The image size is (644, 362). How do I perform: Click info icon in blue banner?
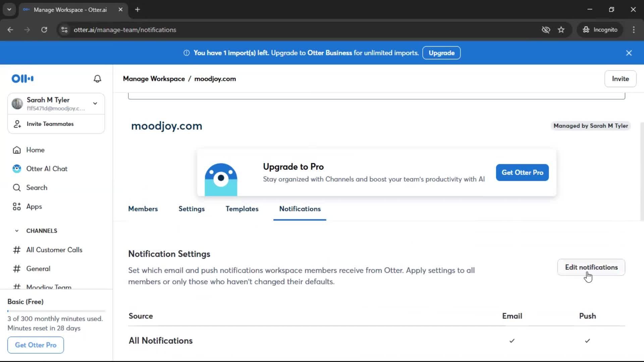tap(186, 53)
